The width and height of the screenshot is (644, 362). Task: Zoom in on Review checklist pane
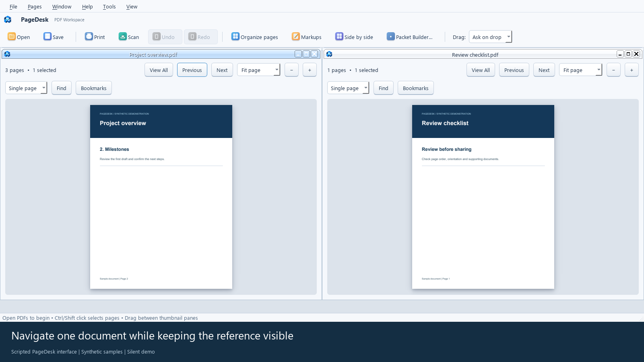click(632, 70)
